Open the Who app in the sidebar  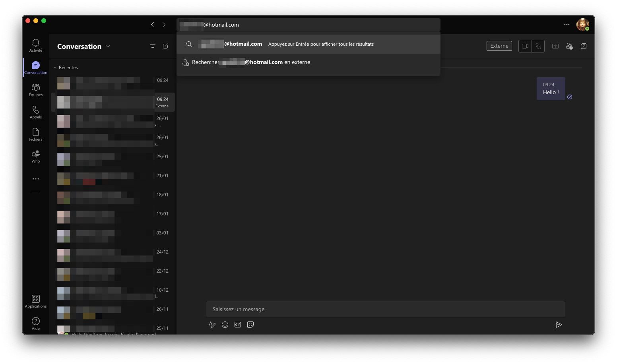[35, 156]
